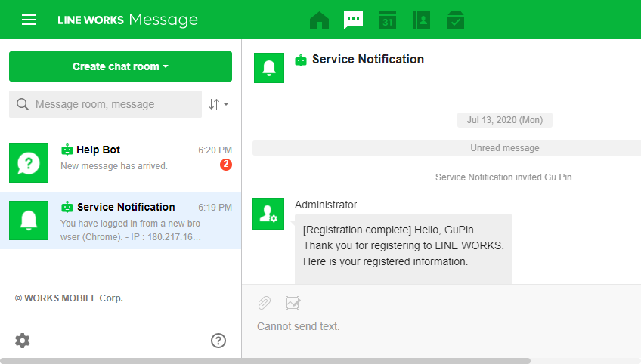
Task: Select the Service Notification chat room
Action: click(121, 220)
